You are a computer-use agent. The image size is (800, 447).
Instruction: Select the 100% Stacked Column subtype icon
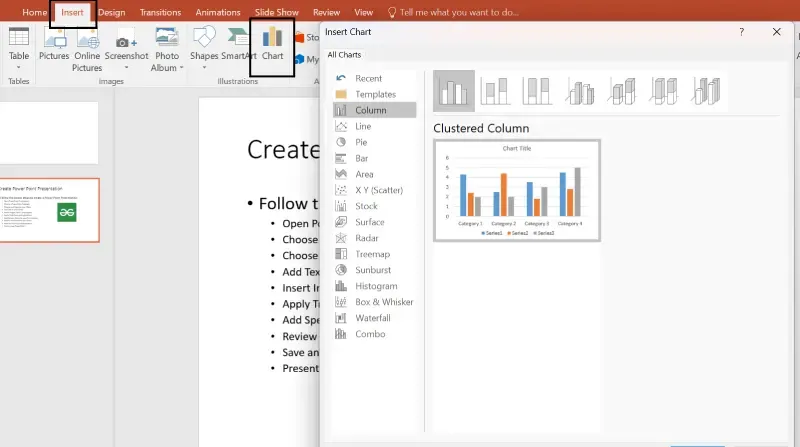[537, 91]
